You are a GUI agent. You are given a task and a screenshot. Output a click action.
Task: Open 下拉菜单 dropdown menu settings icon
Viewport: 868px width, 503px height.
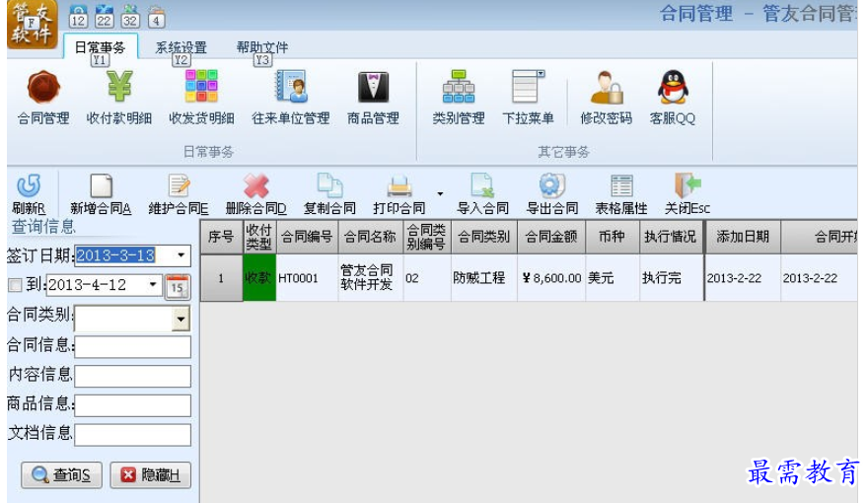pos(528,87)
